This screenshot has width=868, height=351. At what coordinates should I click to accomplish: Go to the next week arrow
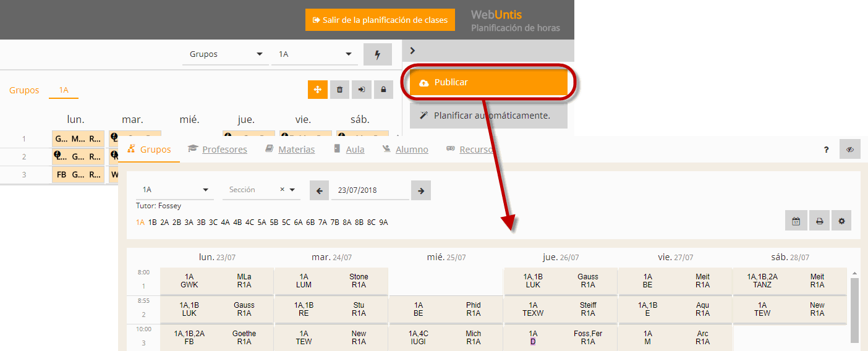(421, 191)
